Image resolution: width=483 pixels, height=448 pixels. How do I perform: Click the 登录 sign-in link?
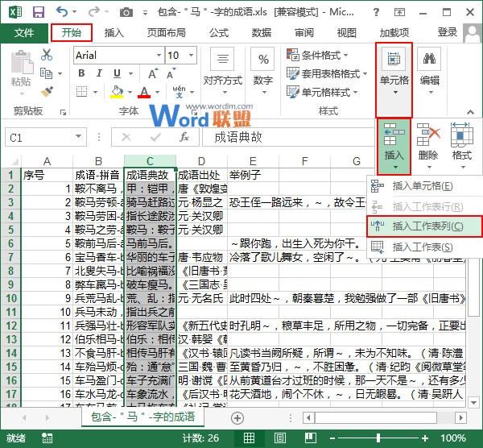coord(447,32)
